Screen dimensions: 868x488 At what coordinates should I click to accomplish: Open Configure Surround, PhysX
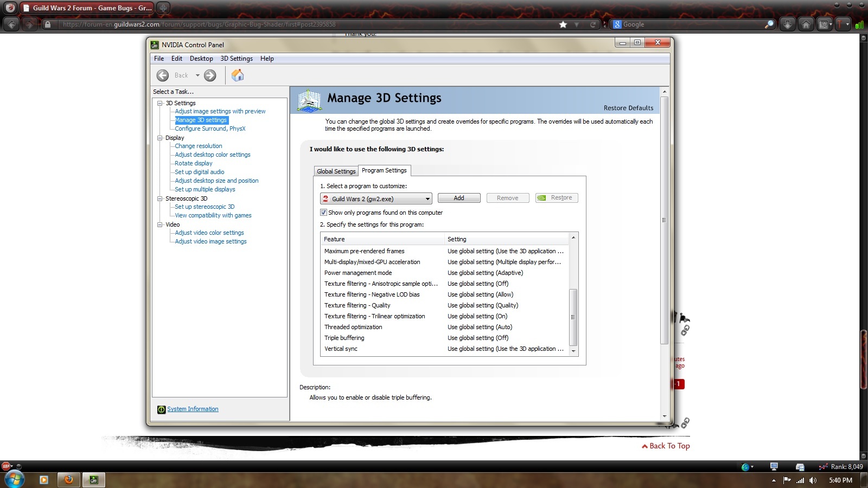point(210,129)
